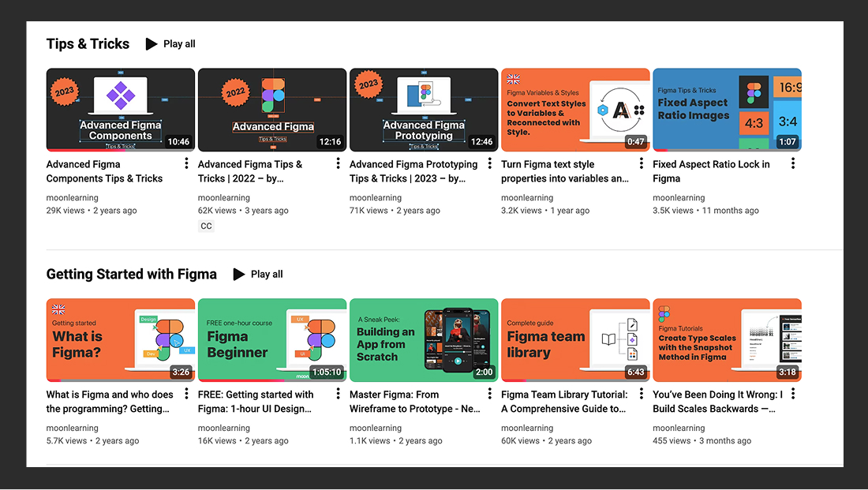Open options menu for Advanced Figma Components video
This screenshot has width=868, height=490.
coord(186,163)
